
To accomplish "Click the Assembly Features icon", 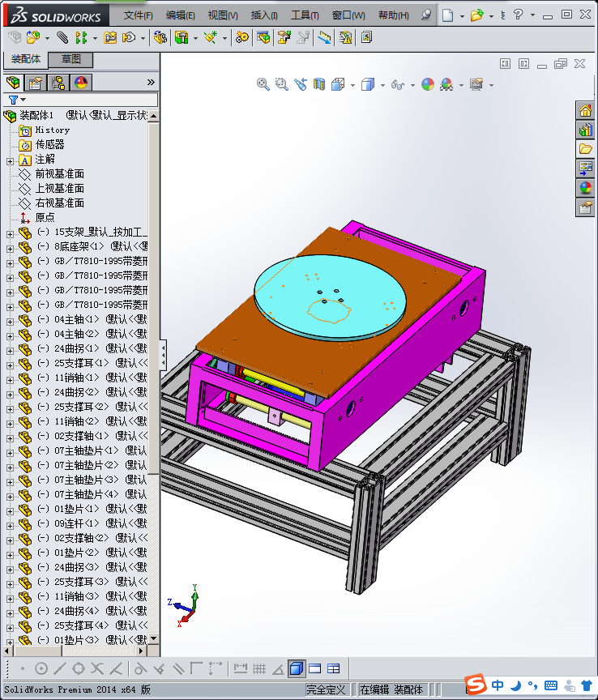I will pyautogui.click(x=182, y=37).
